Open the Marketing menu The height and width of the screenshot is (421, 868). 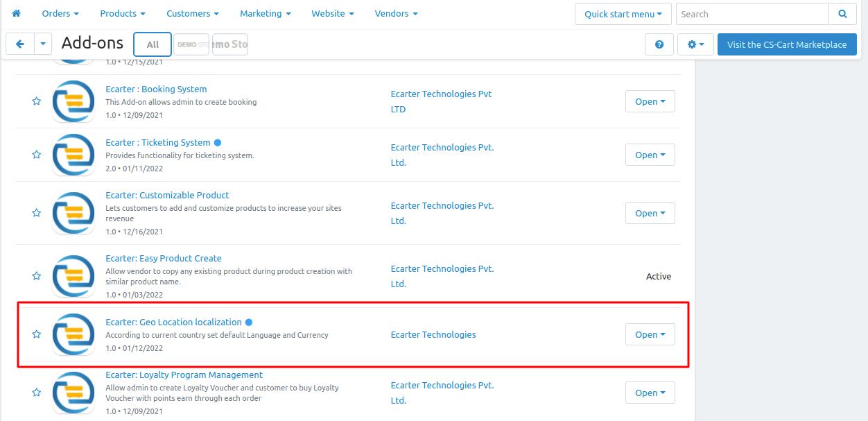click(266, 13)
